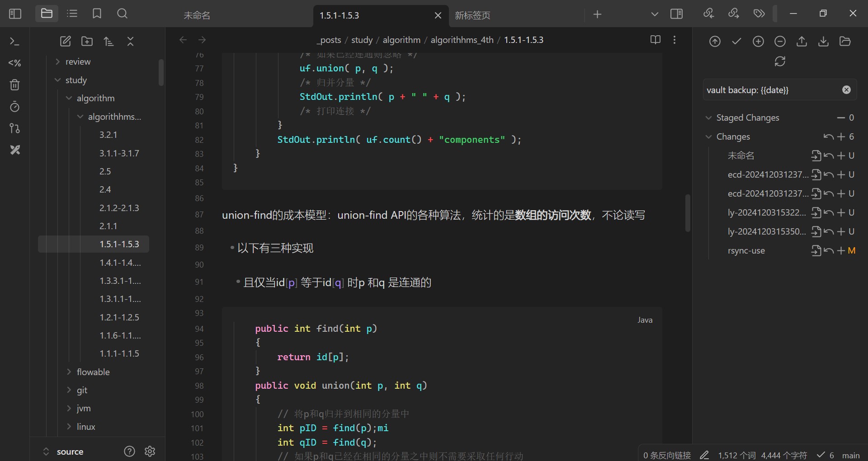Image resolution: width=868 pixels, height=461 pixels.
Task: Collapse the algorithm folder
Action: 95,98
